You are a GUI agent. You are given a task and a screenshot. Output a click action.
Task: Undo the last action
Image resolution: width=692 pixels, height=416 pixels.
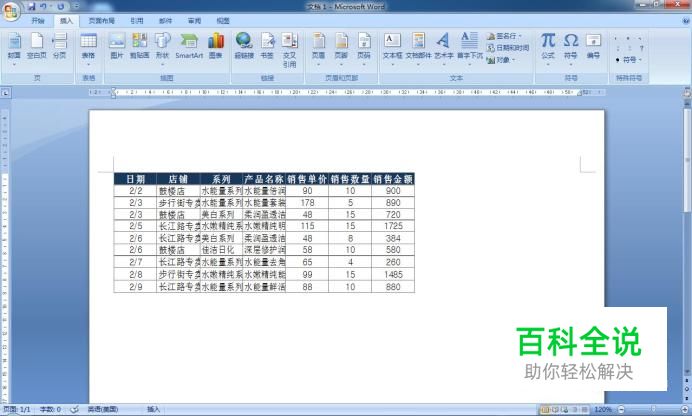pos(43,7)
